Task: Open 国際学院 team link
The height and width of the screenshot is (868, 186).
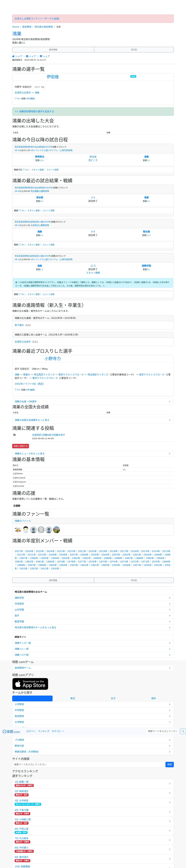Action: 146,266
